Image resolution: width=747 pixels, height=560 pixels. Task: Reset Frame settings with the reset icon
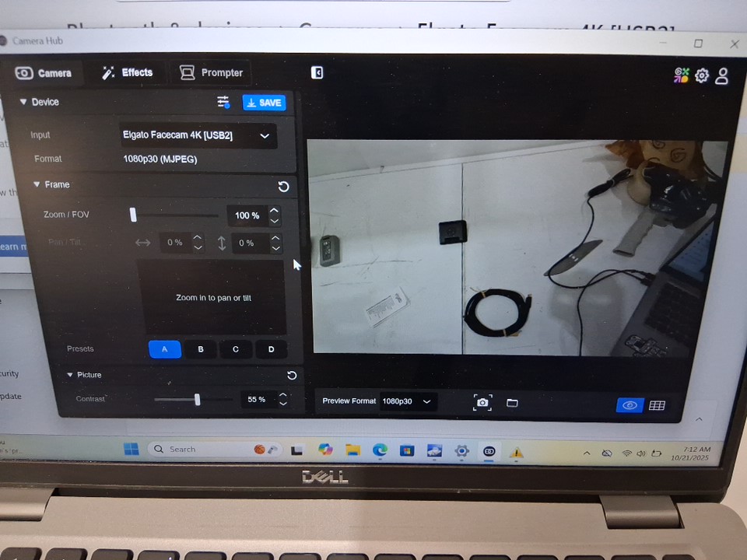click(283, 186)
